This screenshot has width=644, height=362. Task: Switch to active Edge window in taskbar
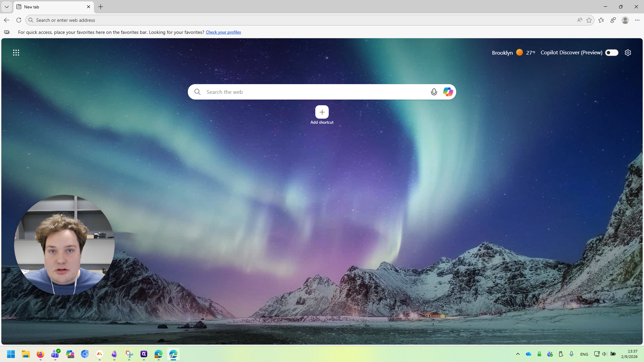173,354
